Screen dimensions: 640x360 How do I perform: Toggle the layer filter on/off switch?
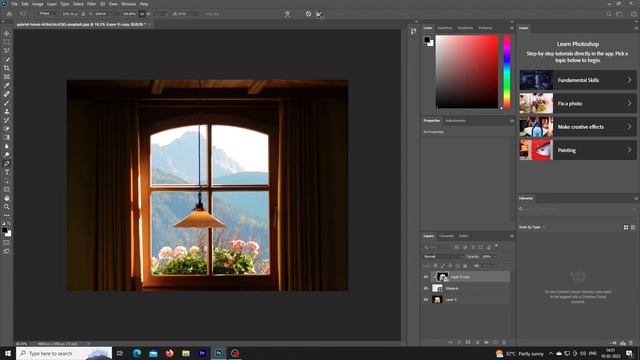496,246
